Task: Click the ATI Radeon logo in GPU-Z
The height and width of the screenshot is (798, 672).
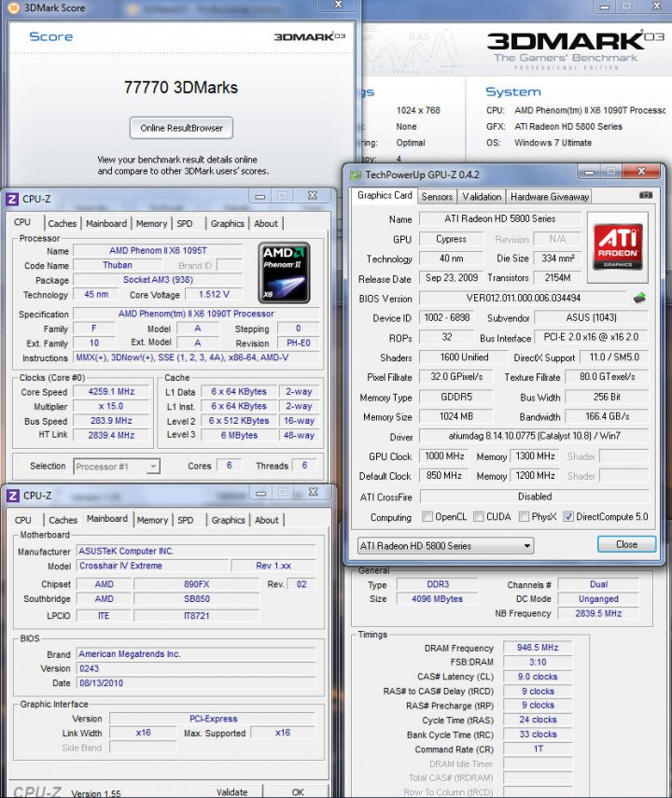Action: pyautogui.click(x=618, y=247)
